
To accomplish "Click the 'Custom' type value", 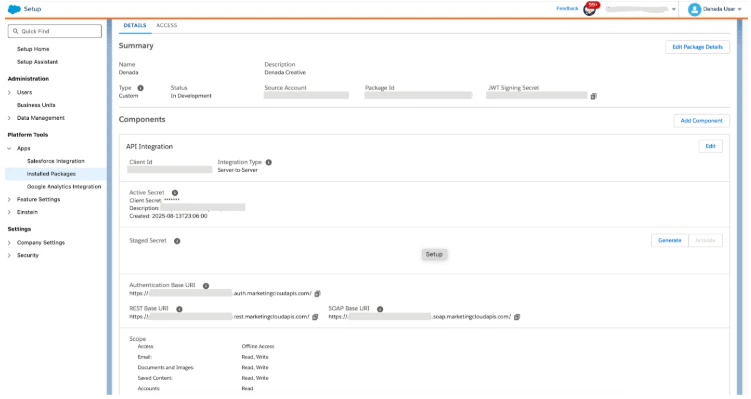I will click(128, 96).
